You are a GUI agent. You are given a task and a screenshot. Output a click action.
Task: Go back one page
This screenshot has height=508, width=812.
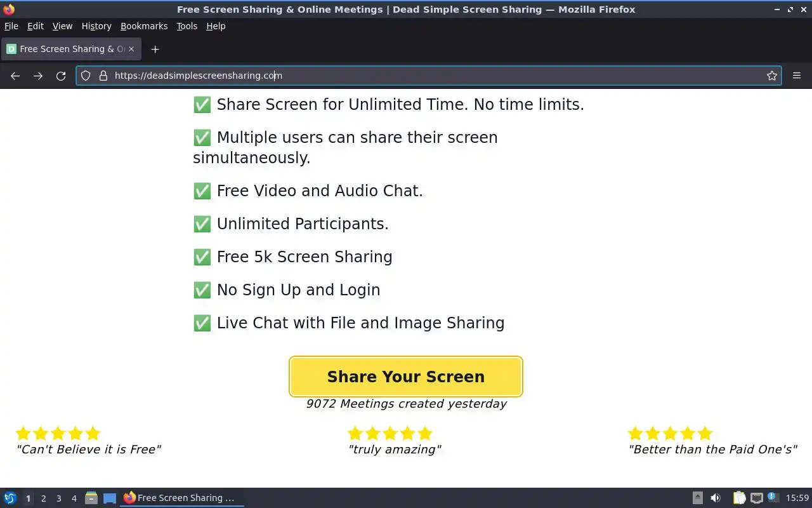(x=15, y=76)
